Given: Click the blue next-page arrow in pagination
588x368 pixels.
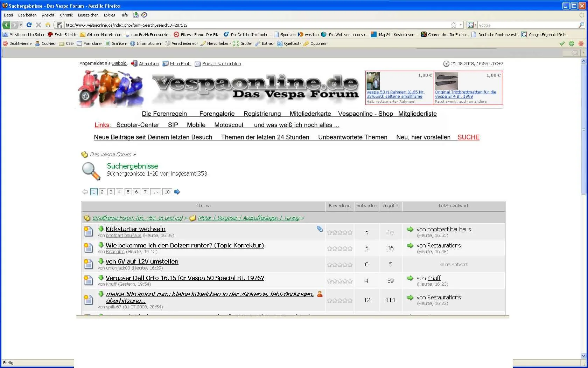Looking at the screenshot, I should (x=177, y=192).
